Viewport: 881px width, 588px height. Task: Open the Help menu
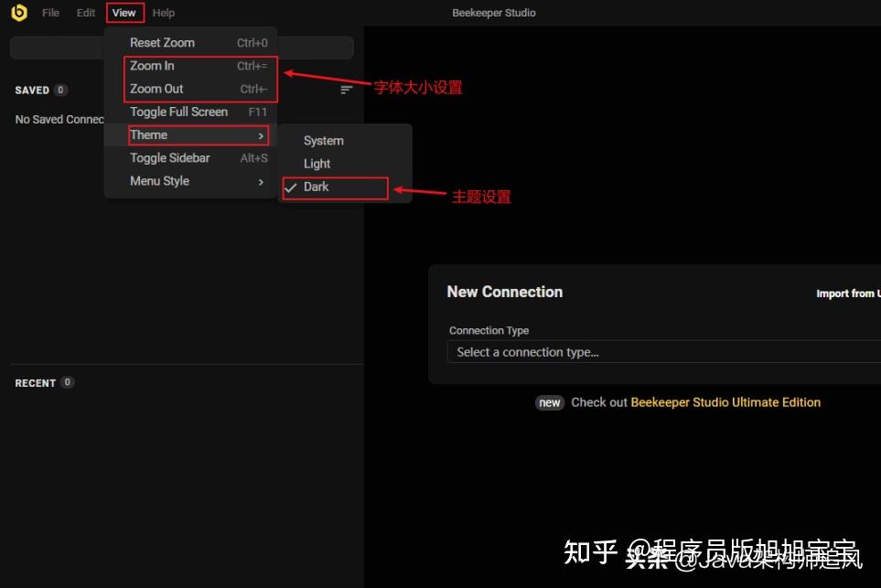164,13
